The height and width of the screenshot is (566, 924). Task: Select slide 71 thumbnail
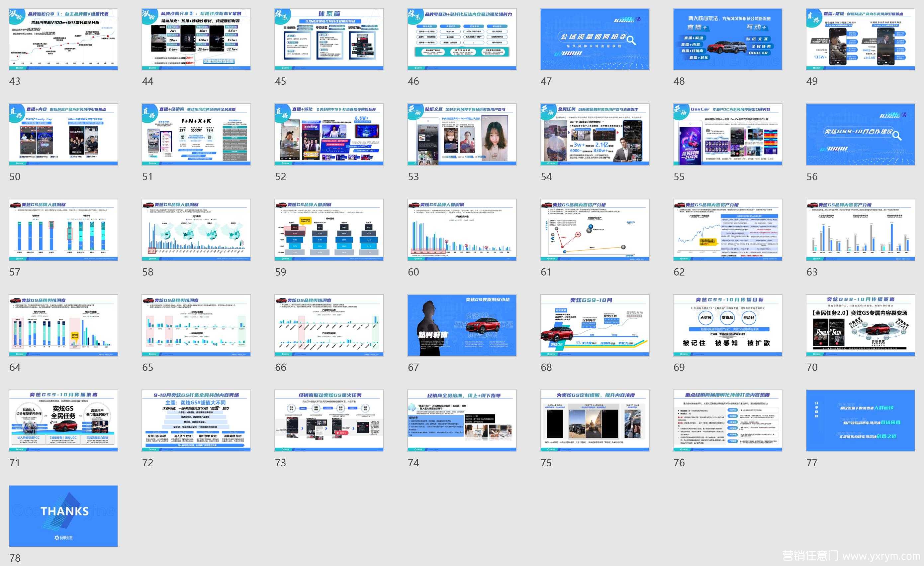click(63, 420)
